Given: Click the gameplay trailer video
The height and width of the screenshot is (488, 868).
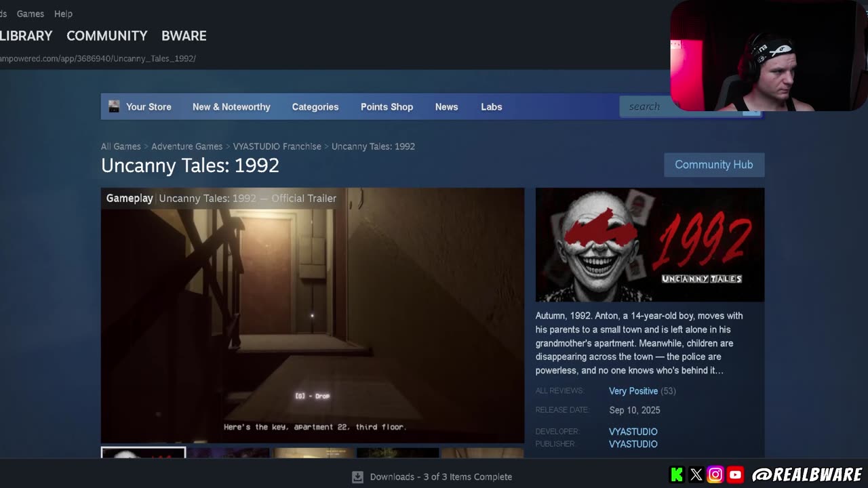Looking at the screenshot, I should (313, 315).
